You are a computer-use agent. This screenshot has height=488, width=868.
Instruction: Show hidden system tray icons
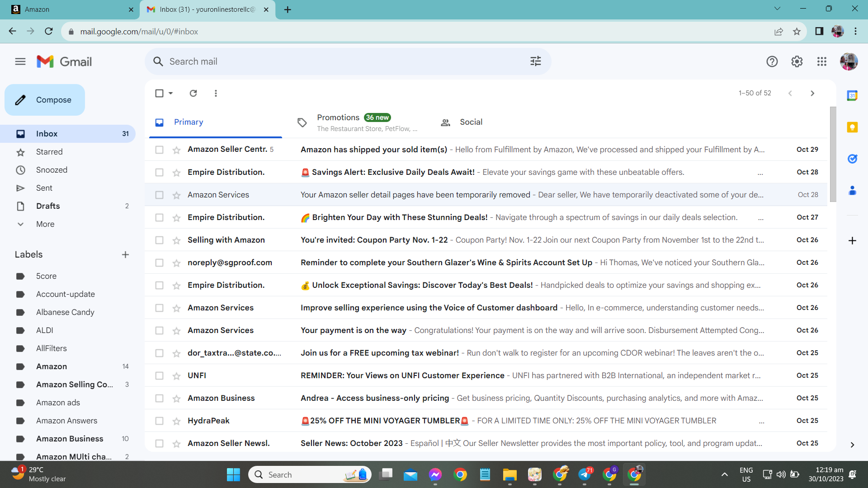[x=724, y=474]
